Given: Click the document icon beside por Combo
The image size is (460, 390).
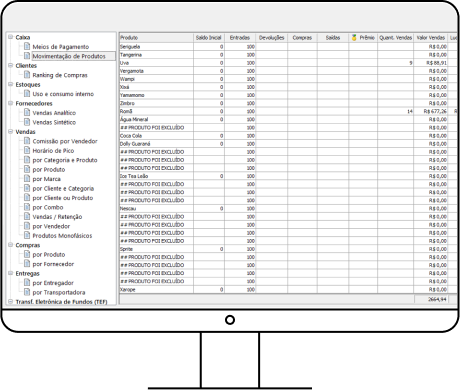Looking at the screenshot, I should pos(27,207).
